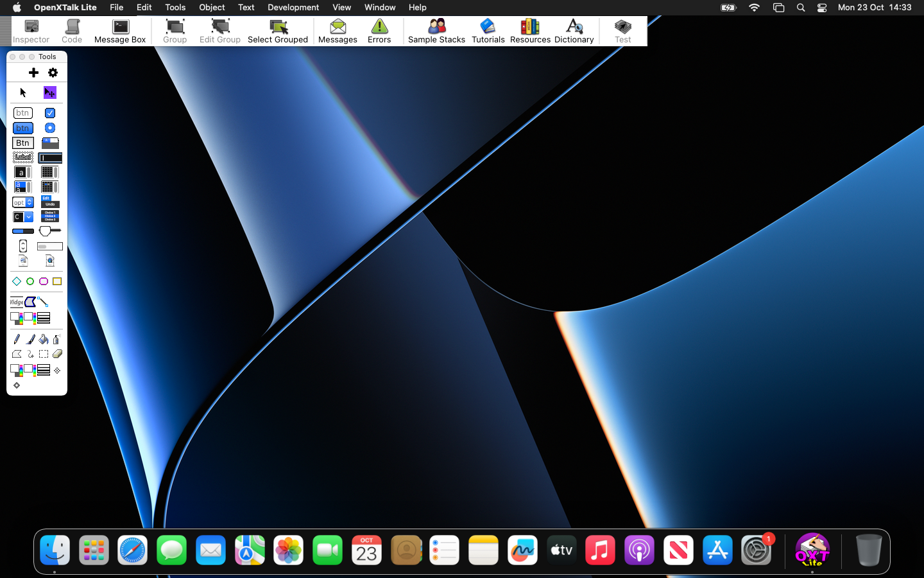
Task: Click the Group toolbar icon
Action: 175,31
